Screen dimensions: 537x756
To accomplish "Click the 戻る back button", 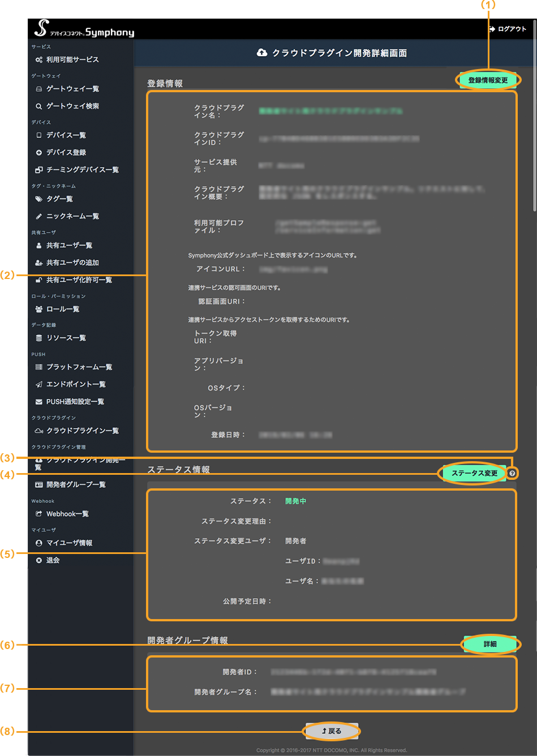I will pyautogui.click(x=332, y=731).
